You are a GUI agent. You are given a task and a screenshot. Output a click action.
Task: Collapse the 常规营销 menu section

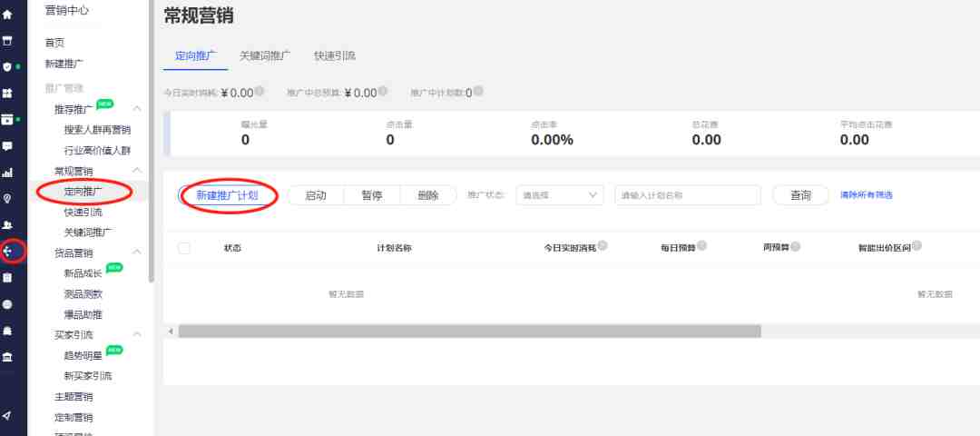click(x=138, y=170)
